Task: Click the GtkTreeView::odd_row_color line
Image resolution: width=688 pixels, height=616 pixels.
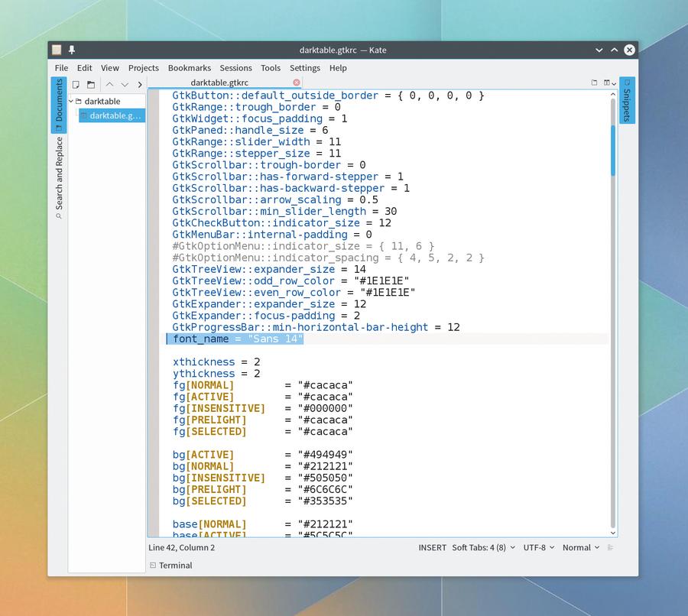Action: tap(290, 280)
